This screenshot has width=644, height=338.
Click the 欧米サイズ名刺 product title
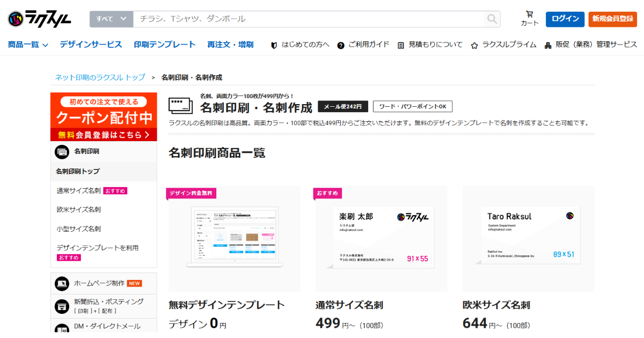click(x=496, y=305)
